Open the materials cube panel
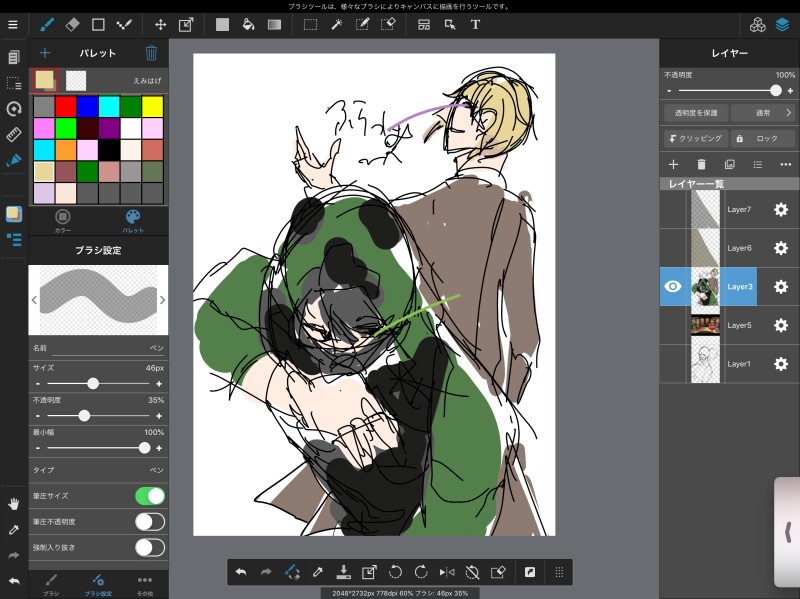The width and height of the screenshot is (800, 599). (x=757, y=24)
